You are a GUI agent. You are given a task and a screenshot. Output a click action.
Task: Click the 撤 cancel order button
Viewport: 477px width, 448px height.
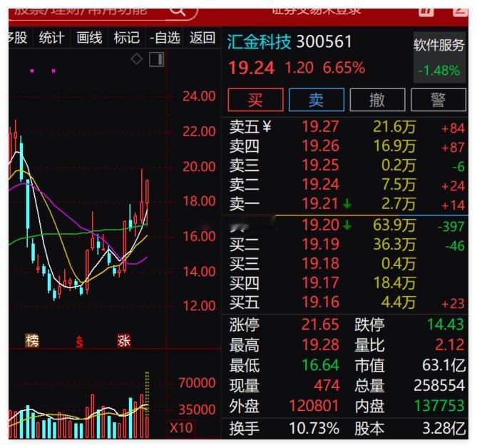377,100
